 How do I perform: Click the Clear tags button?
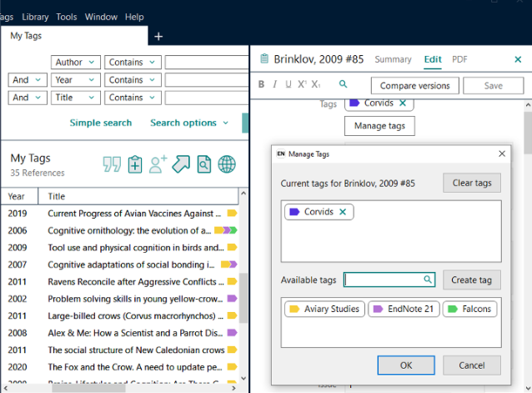pyautogui.click(x=471, y=184)
